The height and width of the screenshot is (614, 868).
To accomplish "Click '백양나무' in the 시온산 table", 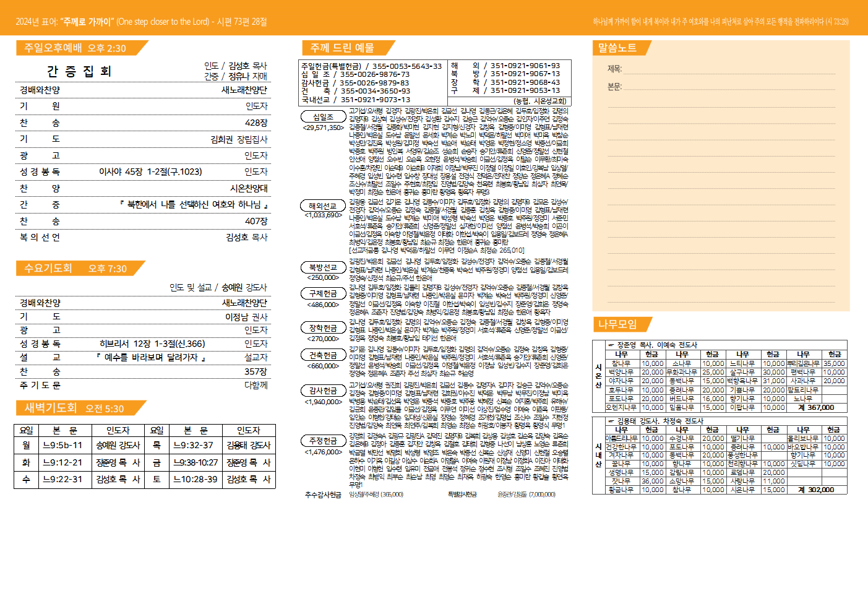I will pyautogui.click(x=621, y=372).
